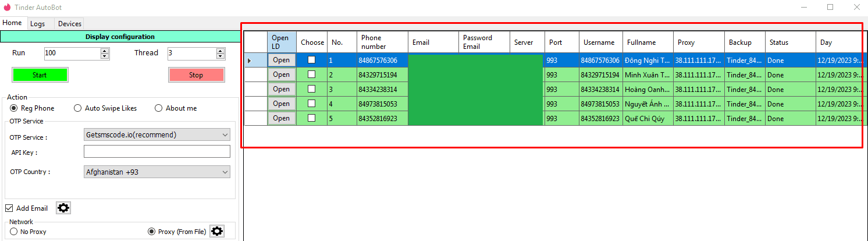868x241 pixels.
Task: Click the Username column header
Action: click(601, 42)
